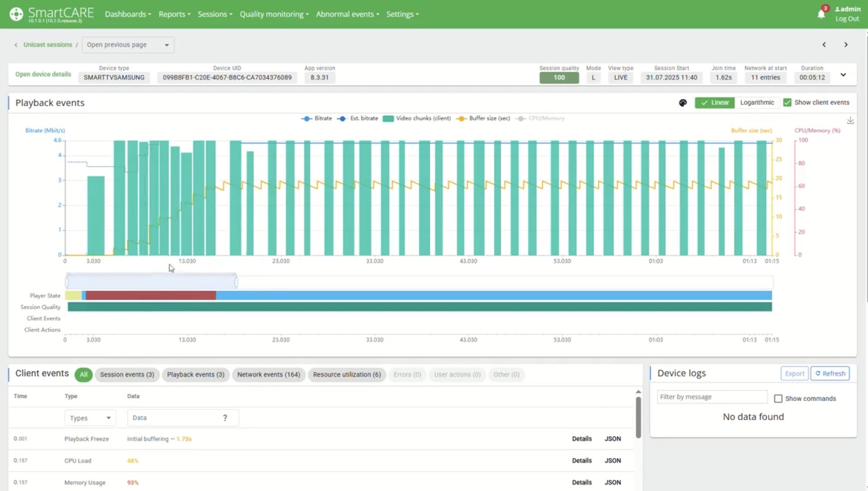Viewport: 868px width, 491px height.
Task: Click the Unicast sessions breadcrumb link
Action: click(48, 45)
